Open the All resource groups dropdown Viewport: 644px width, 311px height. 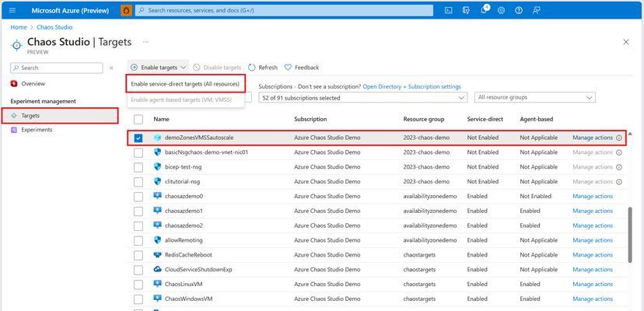[534, 98]
